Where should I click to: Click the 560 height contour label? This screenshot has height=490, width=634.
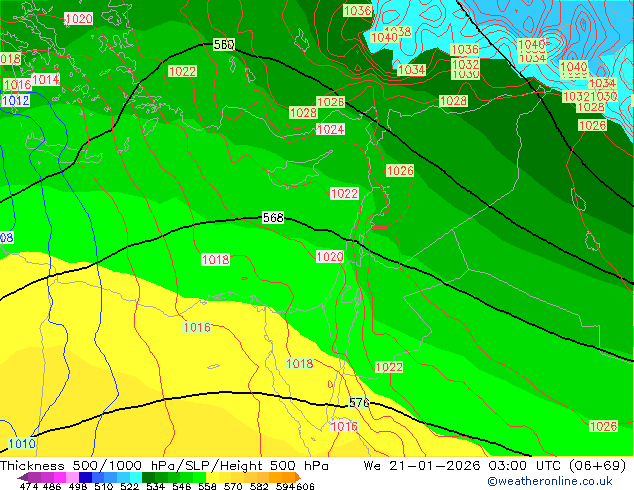coord(224,44)
